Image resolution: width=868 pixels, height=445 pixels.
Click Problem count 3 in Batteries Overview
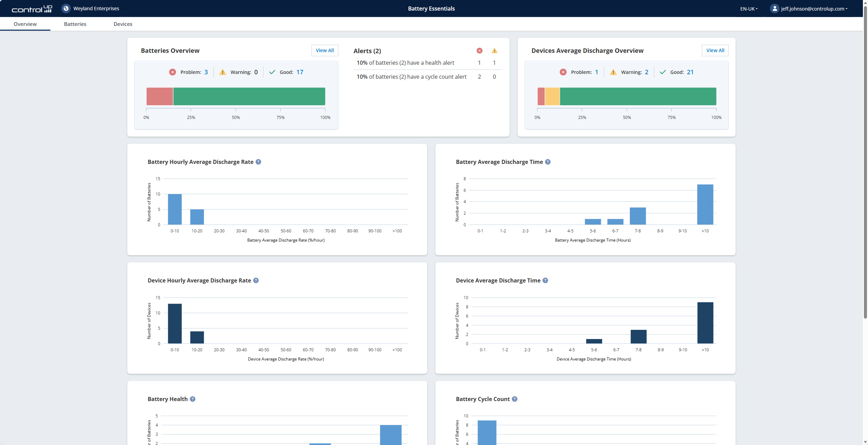coord(206,72)
